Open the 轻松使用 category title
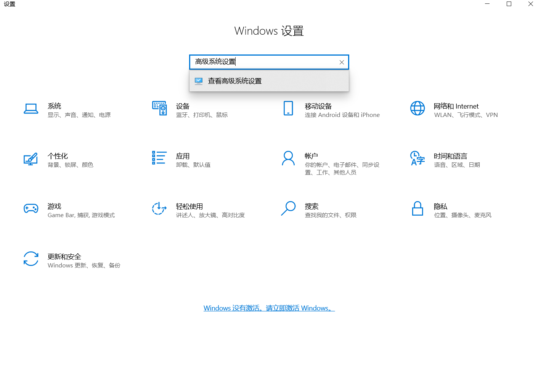This screenshot has height=392, width=541. (189, 206)
